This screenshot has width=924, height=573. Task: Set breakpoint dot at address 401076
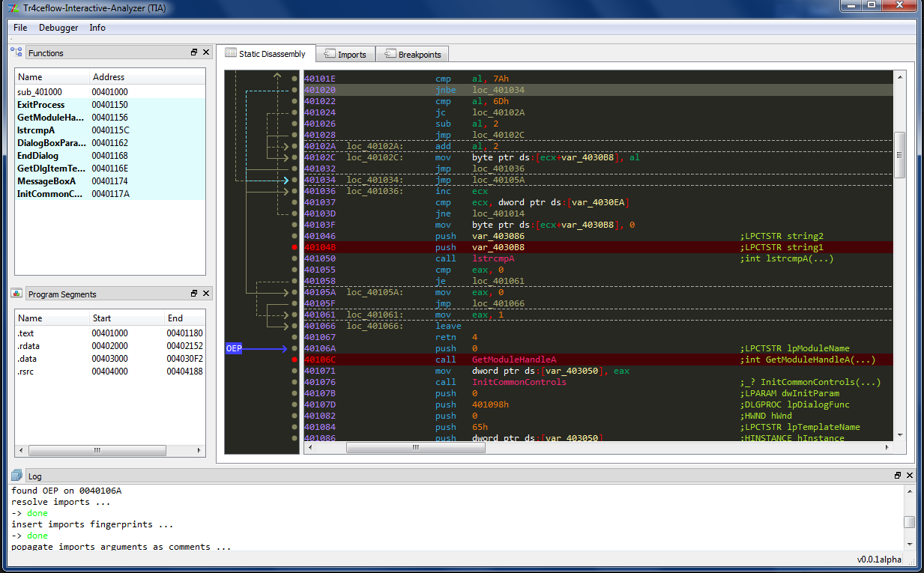[295, 382]
